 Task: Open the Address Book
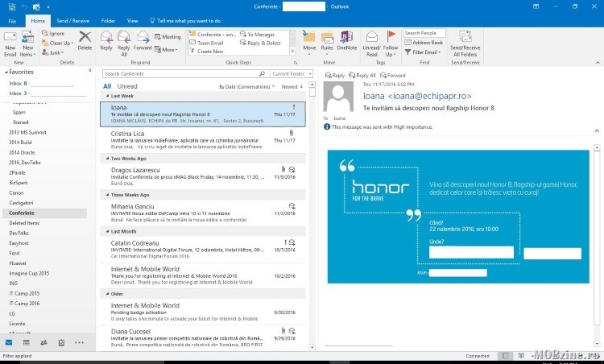click(424, 43)
